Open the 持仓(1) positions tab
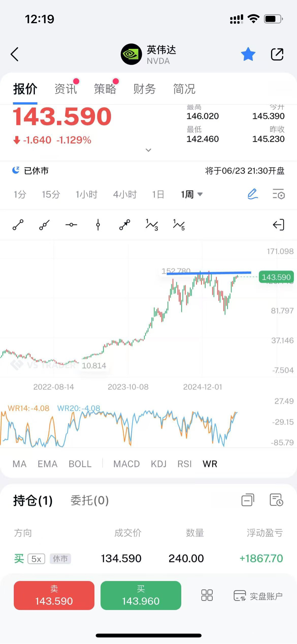Image resolution: width=297 pixels, height=644 pixels. (x=33, y=500)
